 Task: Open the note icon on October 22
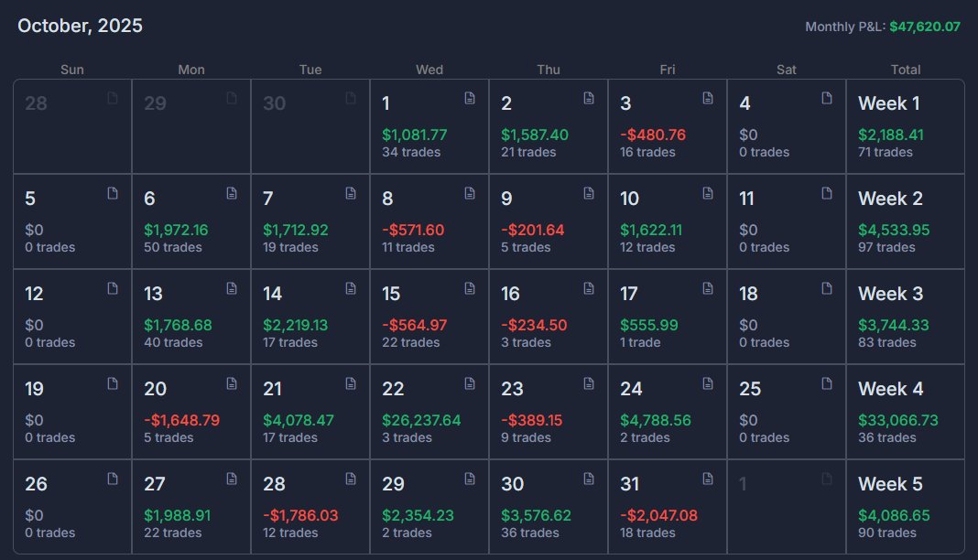click(470, 383)
